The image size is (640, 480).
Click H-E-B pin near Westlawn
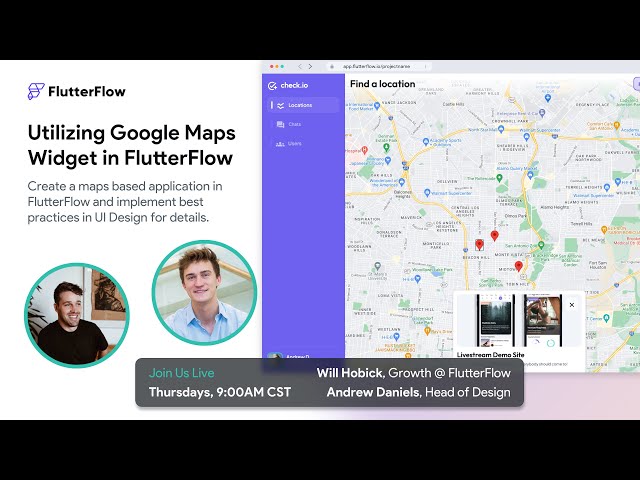coord(396,337)
